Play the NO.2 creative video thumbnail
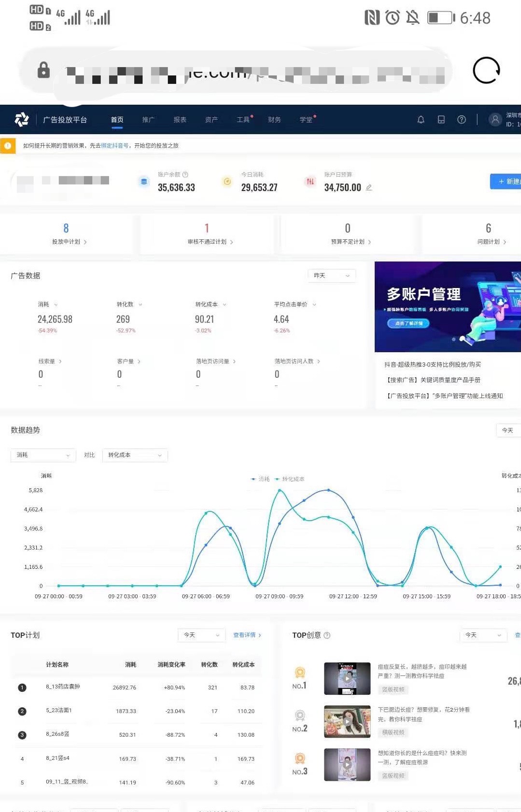Viewport: 521px width, 812px height. [x=347, y=722]
